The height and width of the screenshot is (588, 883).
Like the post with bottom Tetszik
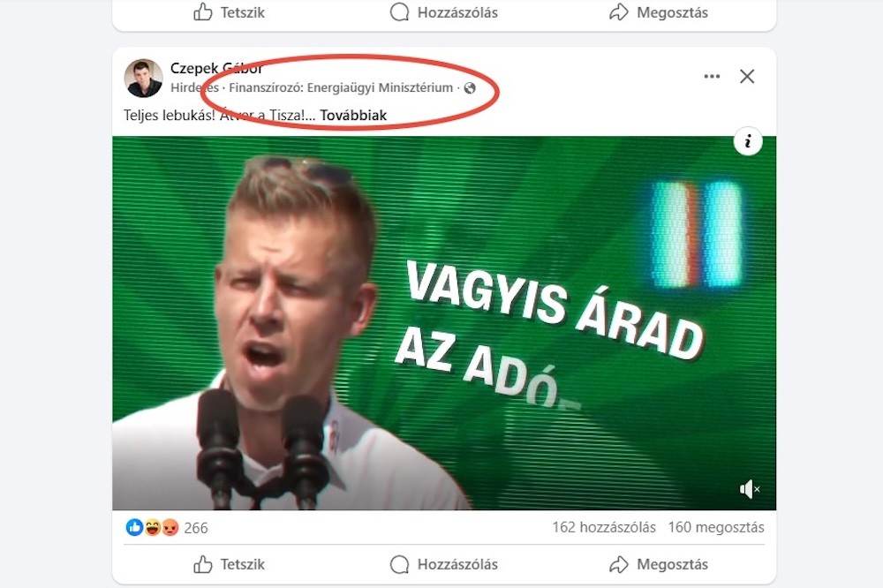pyautogui.click(x=229, y=564)
